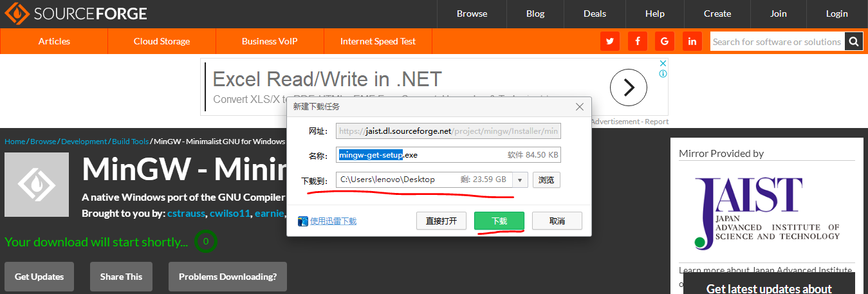Close the advertisement with X icon
Image resolution: width=868 pixels, height=294 pixels.
(663, 64)
